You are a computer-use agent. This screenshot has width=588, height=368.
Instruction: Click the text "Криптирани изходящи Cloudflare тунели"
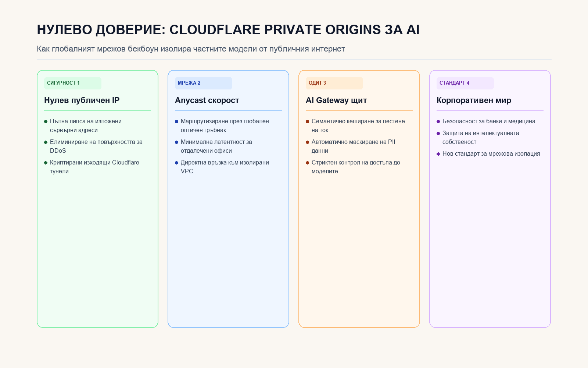pyautogui.click(x=94, y=167)
